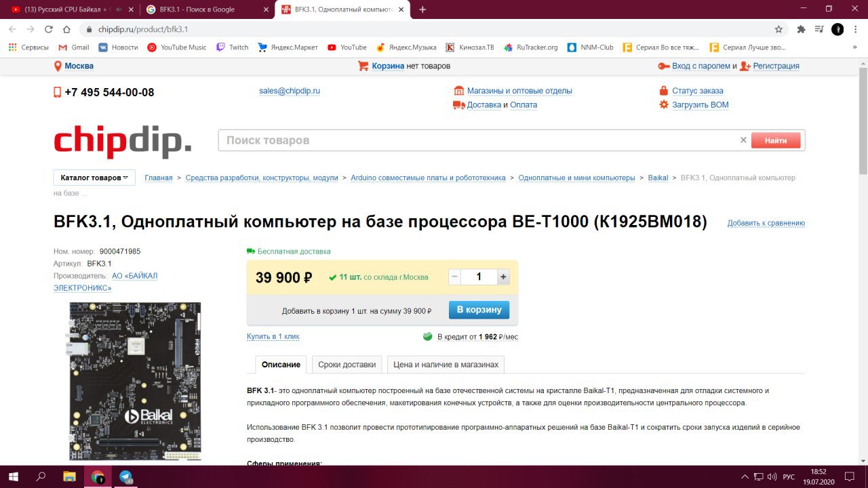This screenshot has height=488, width=868.
Task: Open the NNM-Club bookmark
Action: [x=591, y=47]
